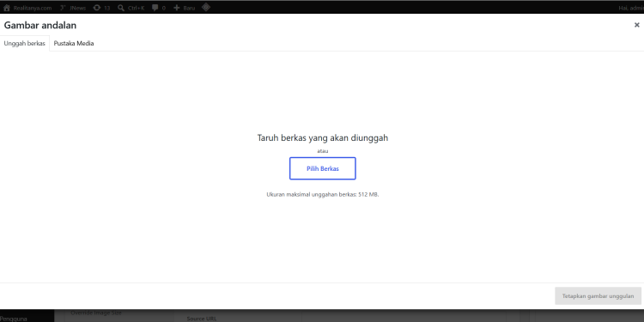Screen dimensions: 644x322
Task: Click the maximum upload size 512 MB text
Action: [x=322, y=194]
